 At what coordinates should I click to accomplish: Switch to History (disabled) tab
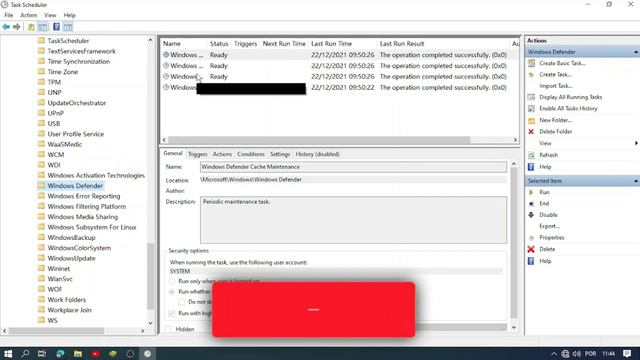[317, 154]
